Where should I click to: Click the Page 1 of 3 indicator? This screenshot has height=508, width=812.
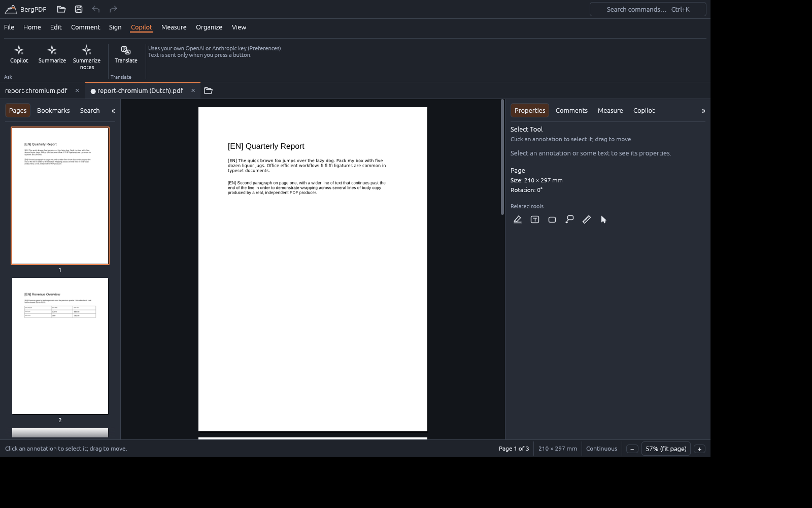pos(514,449)
